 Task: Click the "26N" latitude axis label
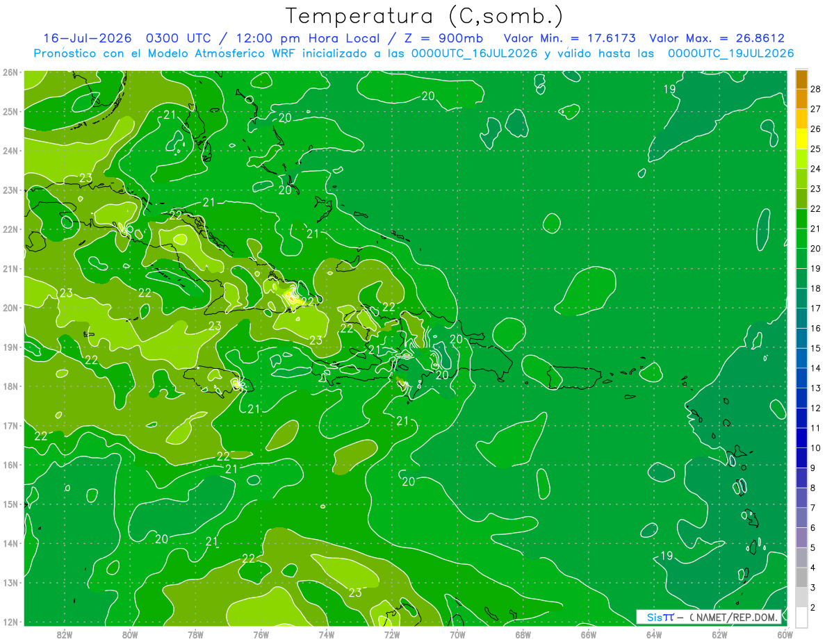point(10,72)
